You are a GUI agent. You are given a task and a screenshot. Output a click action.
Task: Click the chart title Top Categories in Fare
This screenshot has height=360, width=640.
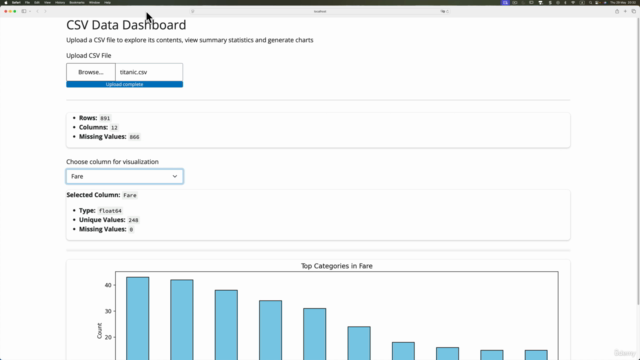pos(337,266)
